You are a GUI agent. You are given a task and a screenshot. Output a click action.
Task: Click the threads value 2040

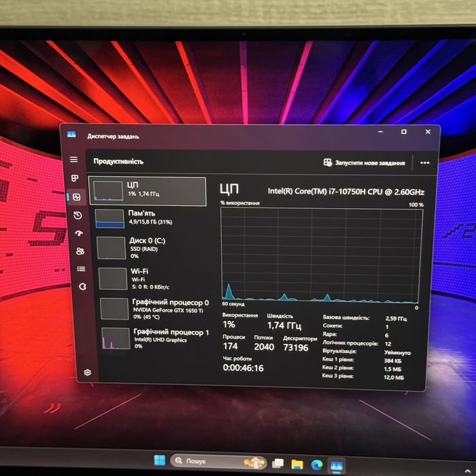tap(264, 347)
